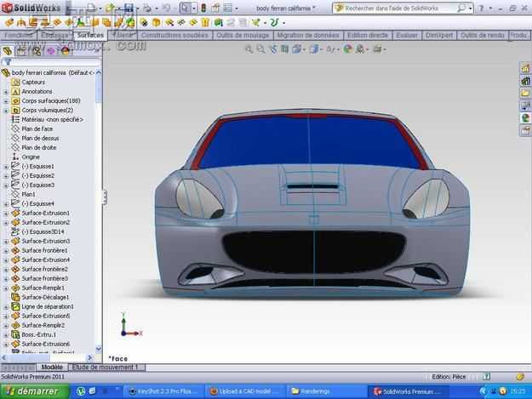Activate the Select cursor tool
This screenshot has width=532, height=399.
(x=186, y=8)
